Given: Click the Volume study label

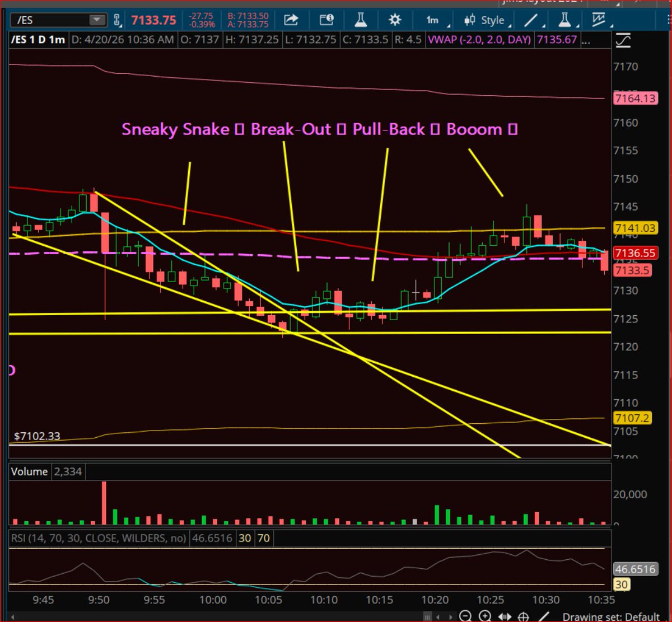Looking at the screenshot, I should point(29,472).
